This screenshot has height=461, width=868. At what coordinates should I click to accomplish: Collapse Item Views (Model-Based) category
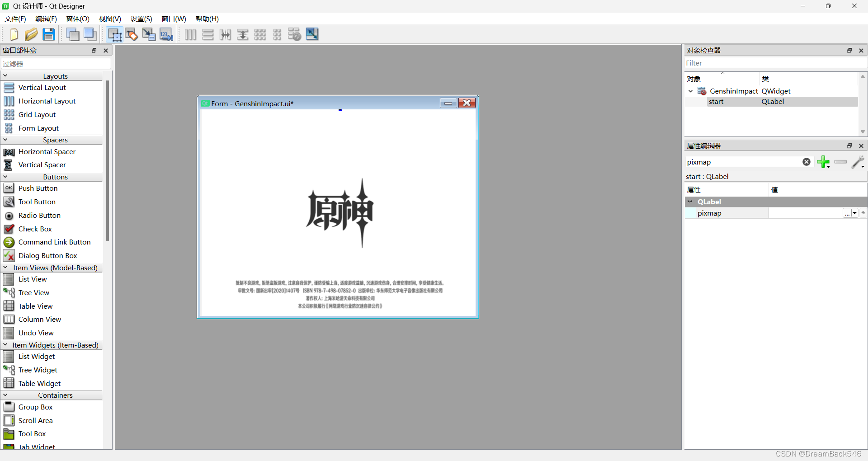point(5,268)
